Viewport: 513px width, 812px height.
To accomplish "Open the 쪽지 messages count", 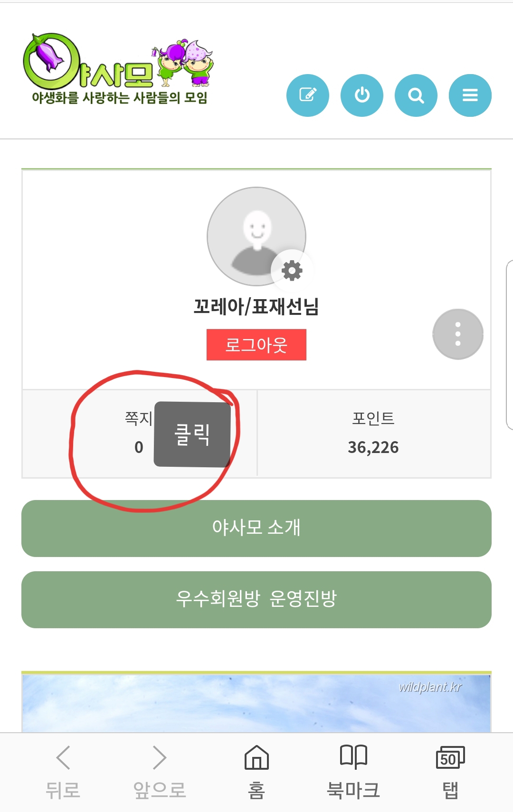I will [139, 433].
